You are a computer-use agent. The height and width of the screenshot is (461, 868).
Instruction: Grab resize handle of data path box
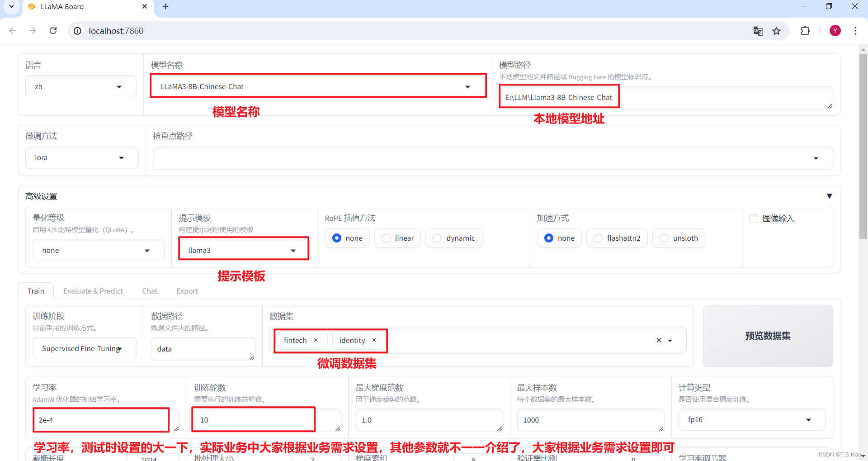[252, 357]
